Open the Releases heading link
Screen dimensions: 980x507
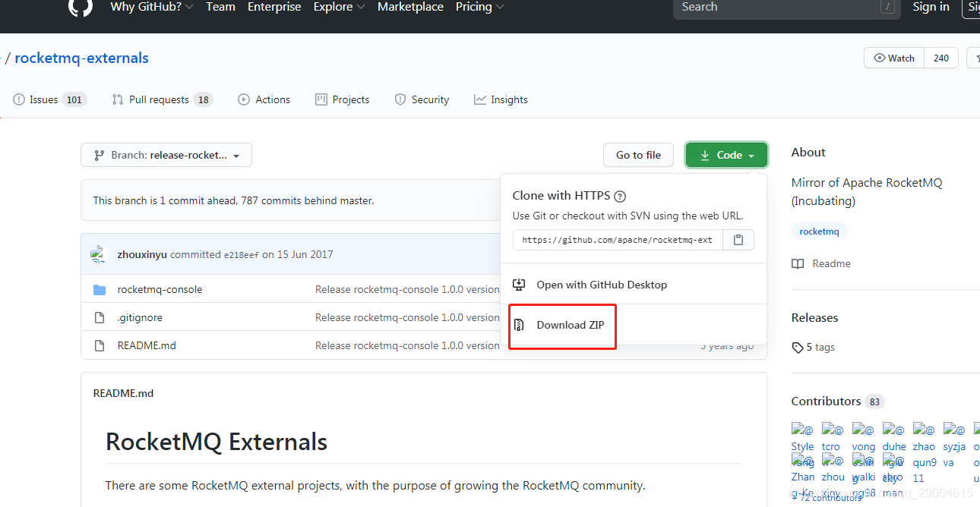coord(814,317)
